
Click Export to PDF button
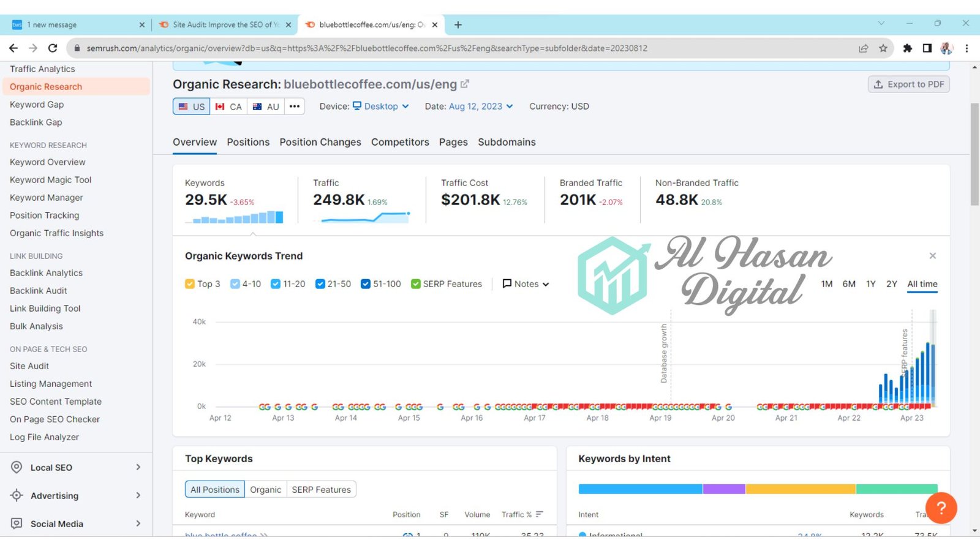tap(909, 84)
